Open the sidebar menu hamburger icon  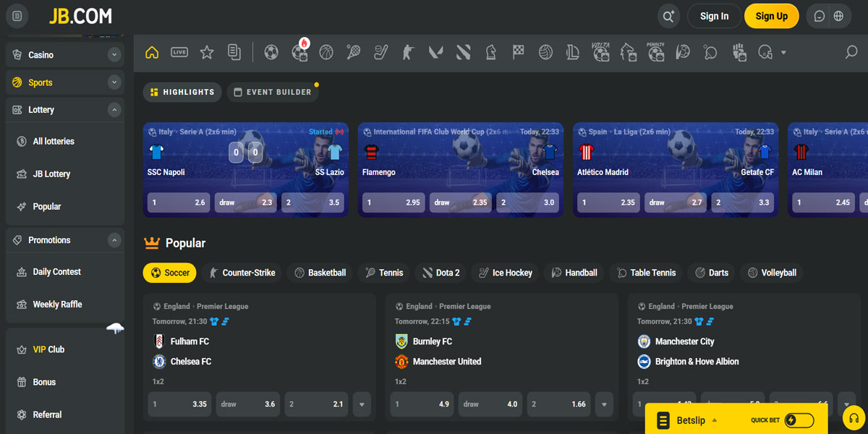[17, 16]
